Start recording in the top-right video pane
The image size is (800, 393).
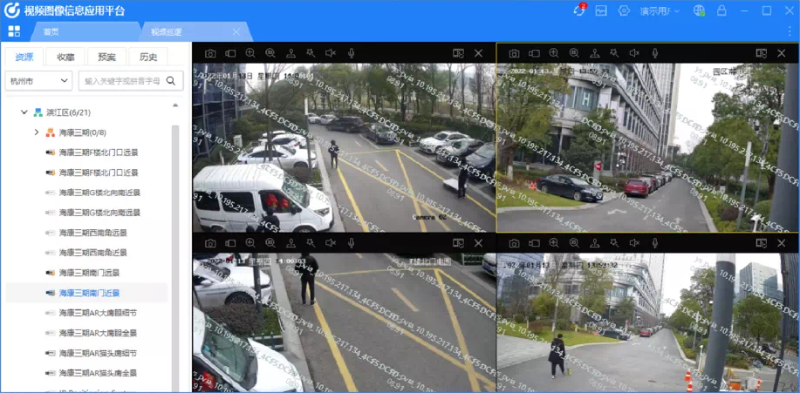pos(534,53)
